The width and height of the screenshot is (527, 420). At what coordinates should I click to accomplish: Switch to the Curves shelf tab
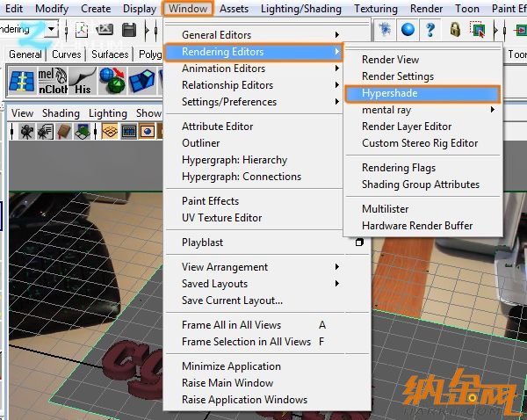[x=66, y=54]
